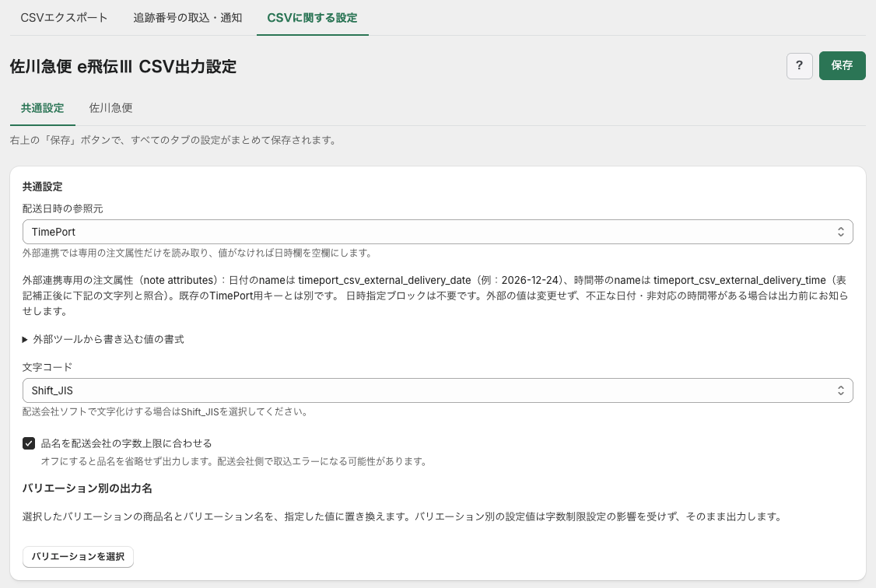
Task: Click the question mark help button
Action: [x=800, y=66]
